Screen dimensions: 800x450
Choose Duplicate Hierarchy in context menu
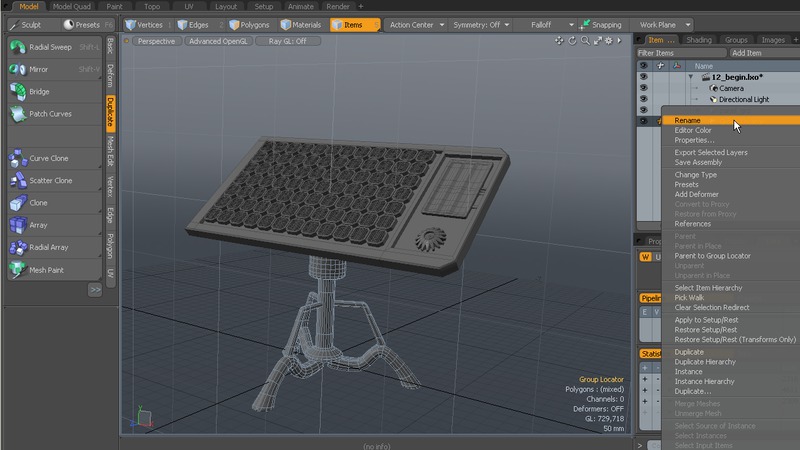tap(705, 362)
